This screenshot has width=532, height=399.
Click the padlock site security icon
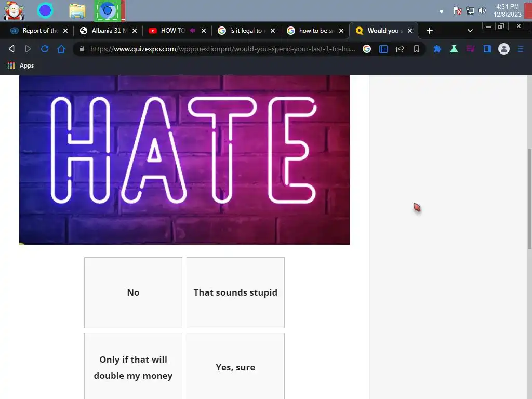[82, 49]
